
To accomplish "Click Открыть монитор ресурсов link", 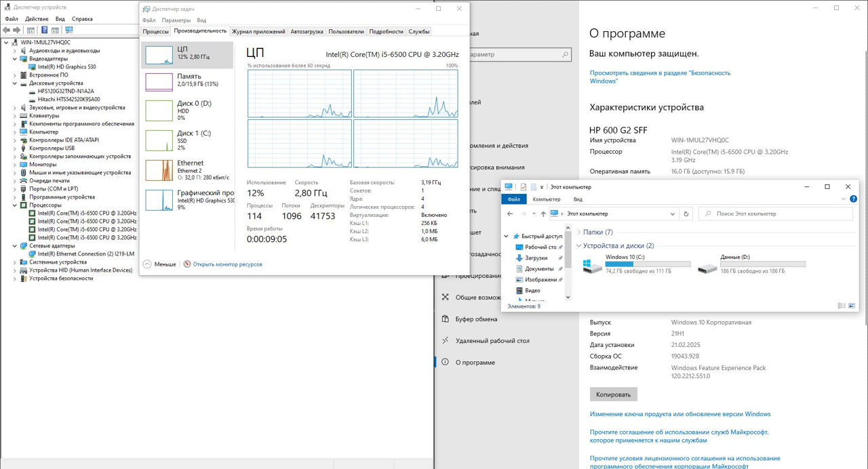I will click(x=227, y=264).
